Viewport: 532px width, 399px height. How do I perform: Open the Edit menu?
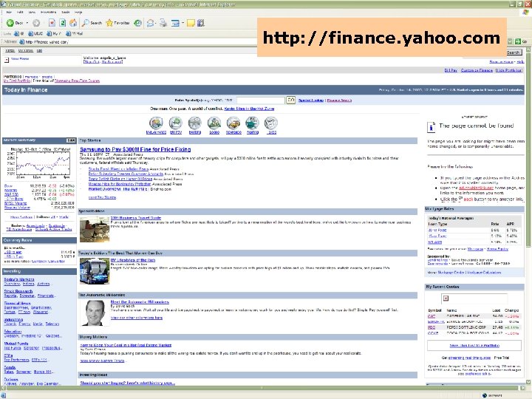pos(21,12)
